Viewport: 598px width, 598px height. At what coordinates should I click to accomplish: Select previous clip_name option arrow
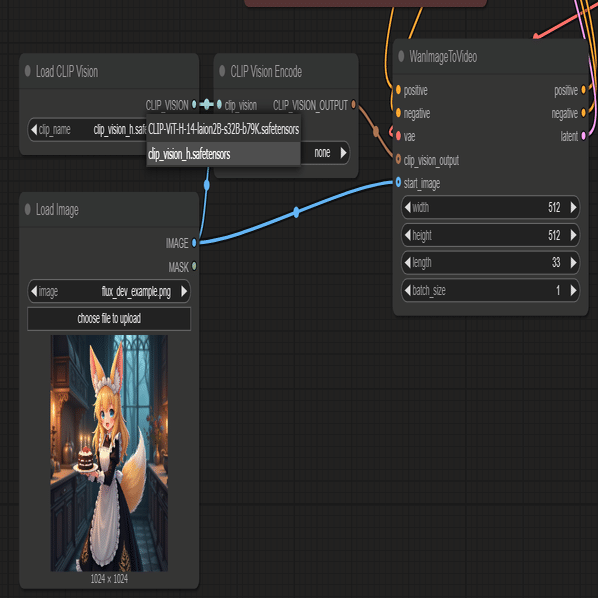tap(34, 130)
